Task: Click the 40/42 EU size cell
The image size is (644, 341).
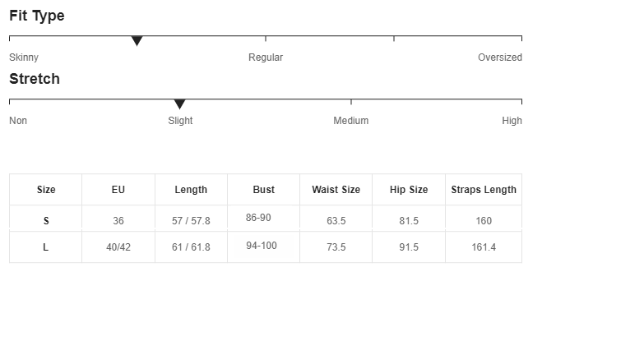Action: point(118,247)
